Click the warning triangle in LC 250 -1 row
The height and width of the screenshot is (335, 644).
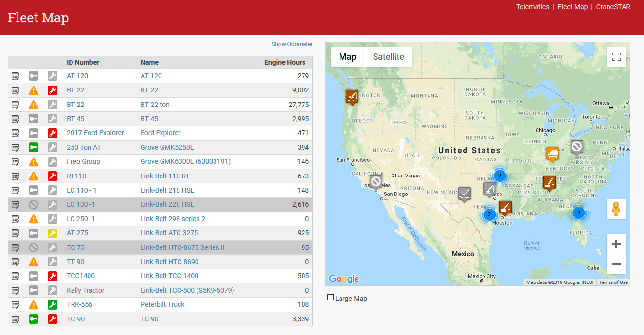tap(34, 219)
